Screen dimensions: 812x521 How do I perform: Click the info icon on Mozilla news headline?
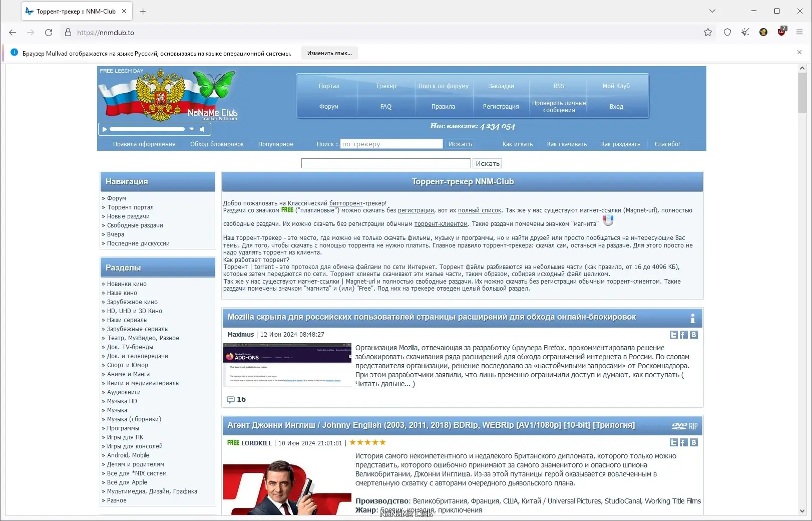(x=692, y=318)
